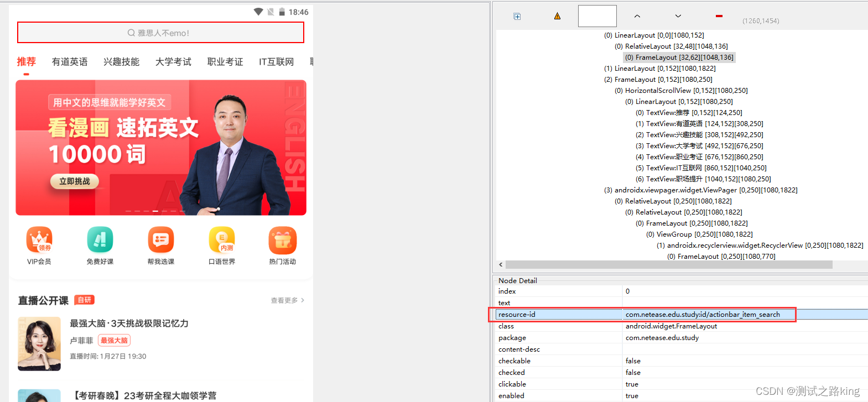Click the 查看更多 link
Image resolution: width=868 pixels, height=402 pixels.
pos(288,300)
